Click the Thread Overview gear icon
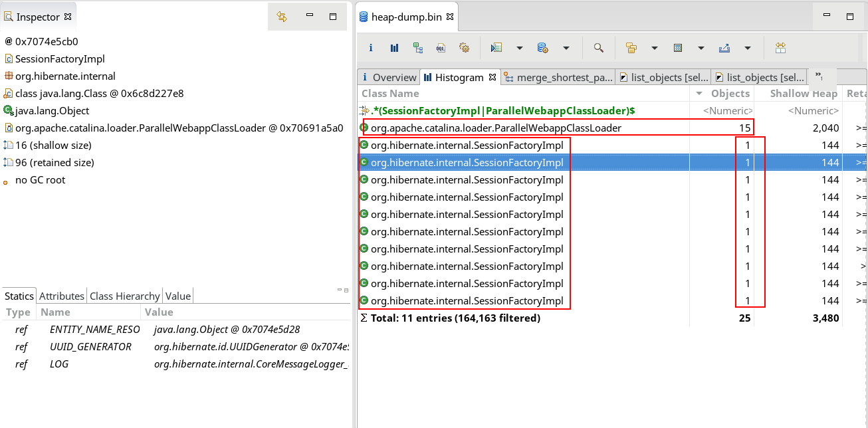 coord(464,48)
